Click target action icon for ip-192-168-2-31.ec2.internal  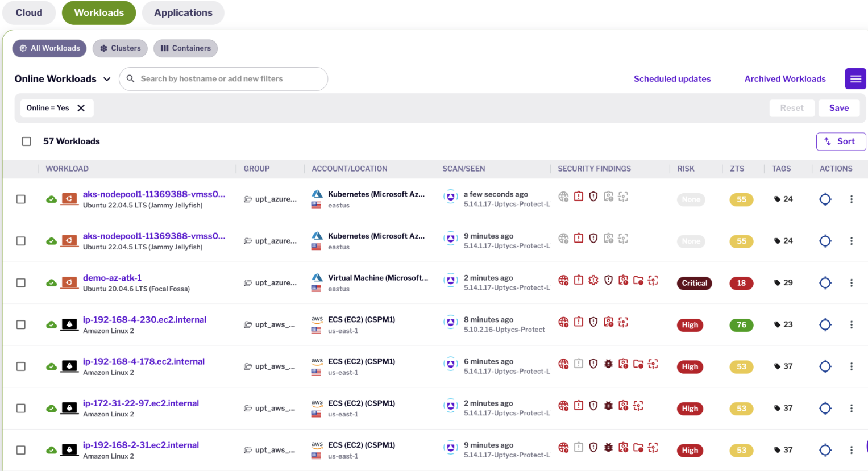click(x=825, y=450)
